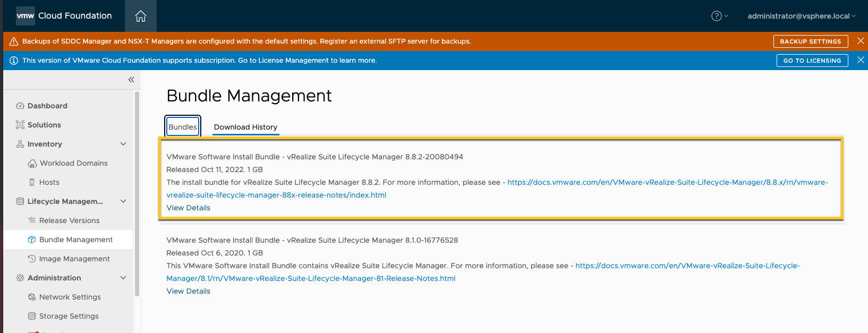
Task: Open the administrator@vsphere.local user menu
Action: pyautogui.click(x=801, y=16)
